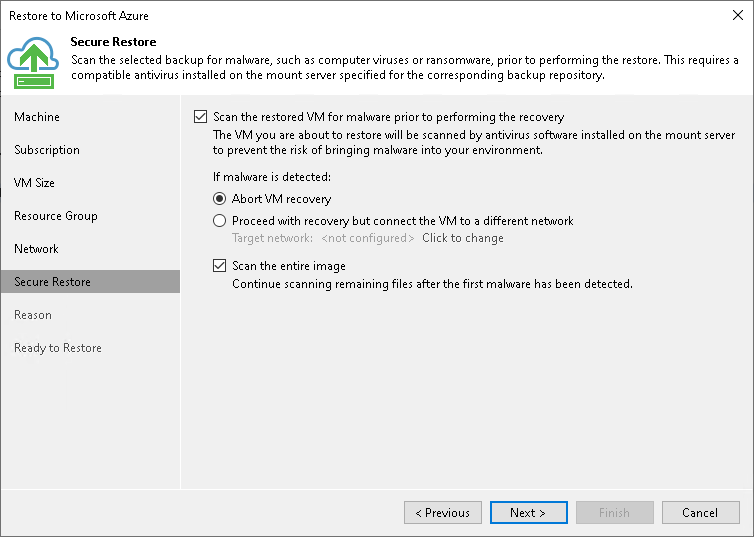
Task: Switch to the VM Size step
Action: point(35,183)
